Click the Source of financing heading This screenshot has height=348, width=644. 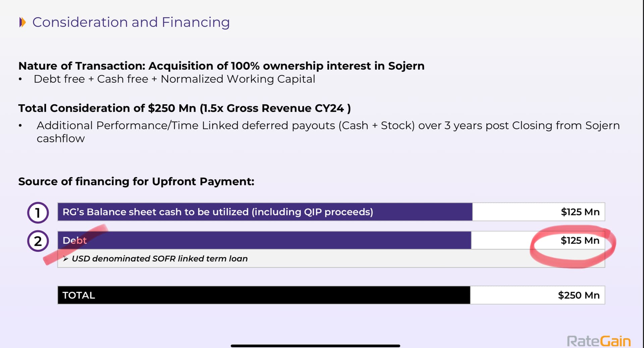pos(136,182)
